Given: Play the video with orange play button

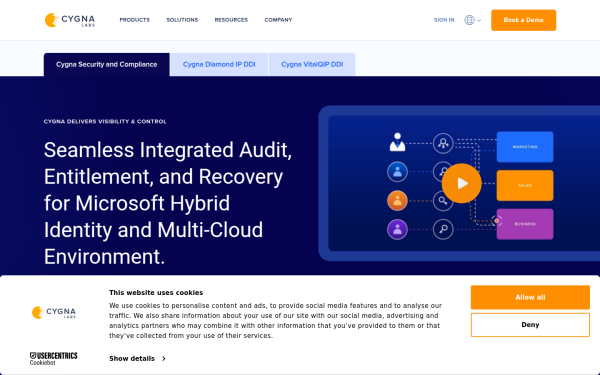Looking at the screenshot, I should pyautogui.click(x=461, y=183).
